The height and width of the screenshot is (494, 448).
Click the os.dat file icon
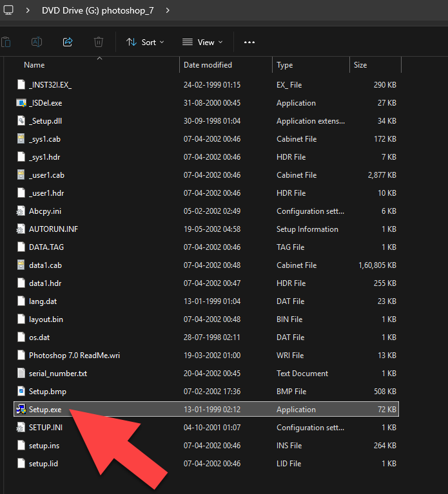point(21,337)
